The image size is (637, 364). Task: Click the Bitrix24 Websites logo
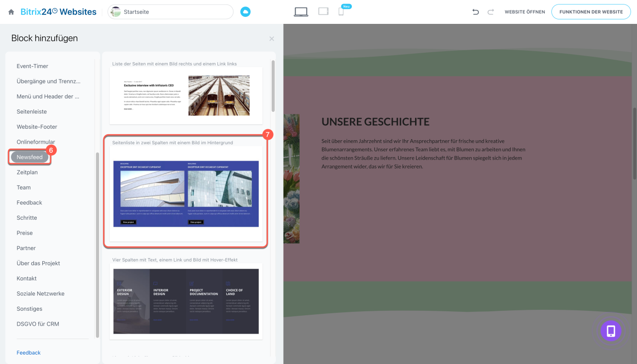pyautogui.click(x=59, y=11)
